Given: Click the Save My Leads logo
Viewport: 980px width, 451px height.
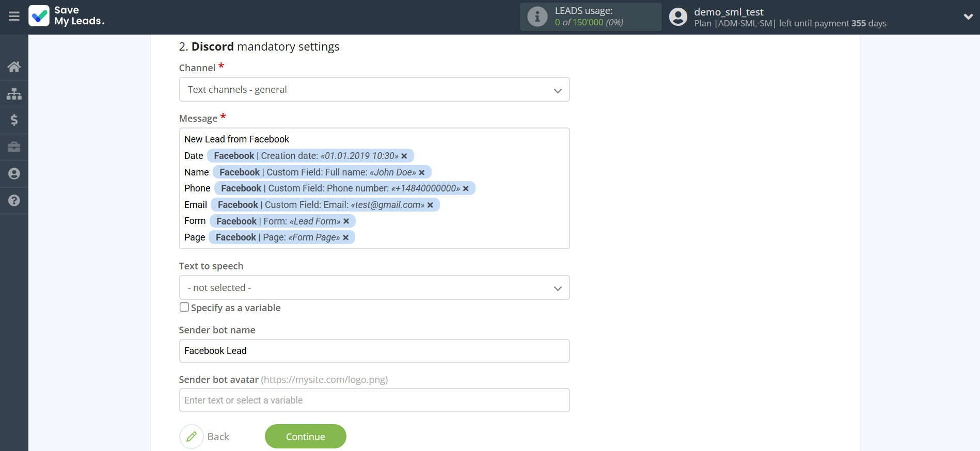Looking at the screenshot, I should pyautogui.click(x=67, y=16).
